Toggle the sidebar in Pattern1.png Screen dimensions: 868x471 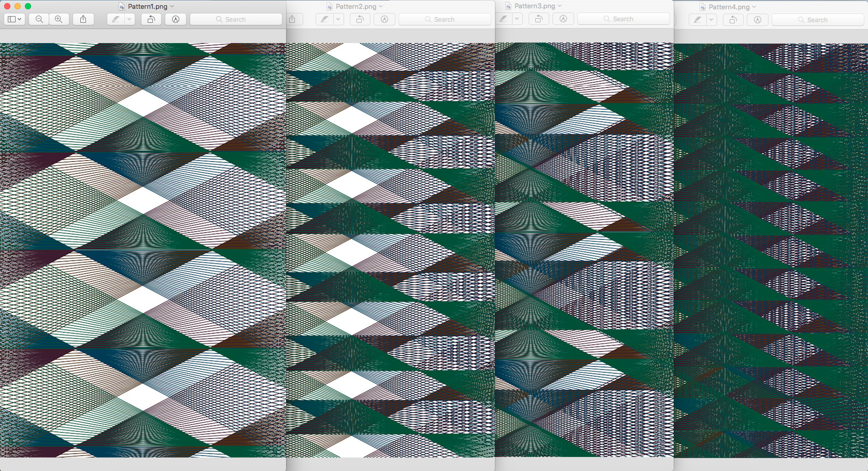[x=11, y=19]
